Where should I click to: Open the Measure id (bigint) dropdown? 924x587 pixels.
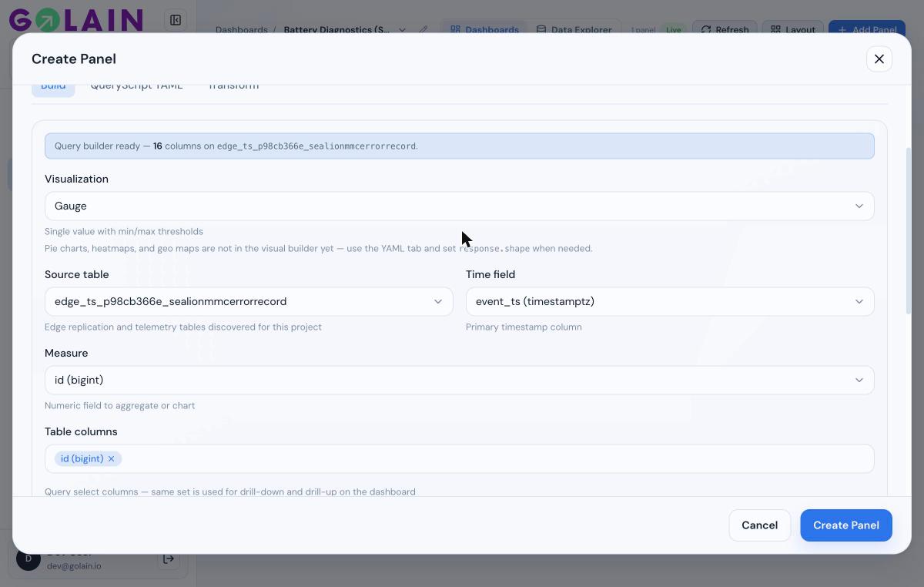pos(459,380)
